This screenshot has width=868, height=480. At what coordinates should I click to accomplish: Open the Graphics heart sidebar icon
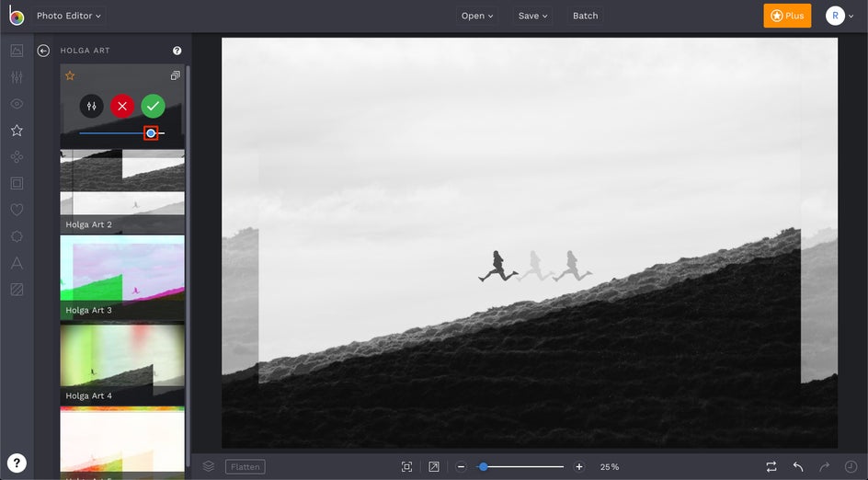tap(17, 210)
